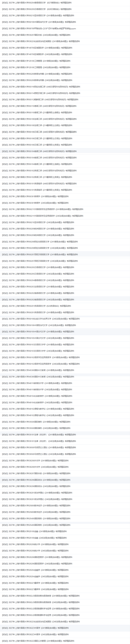Select 055200新闻与传播《240法语(自命题)》 link
Screen dimensions: 130x644
point(37,80)
